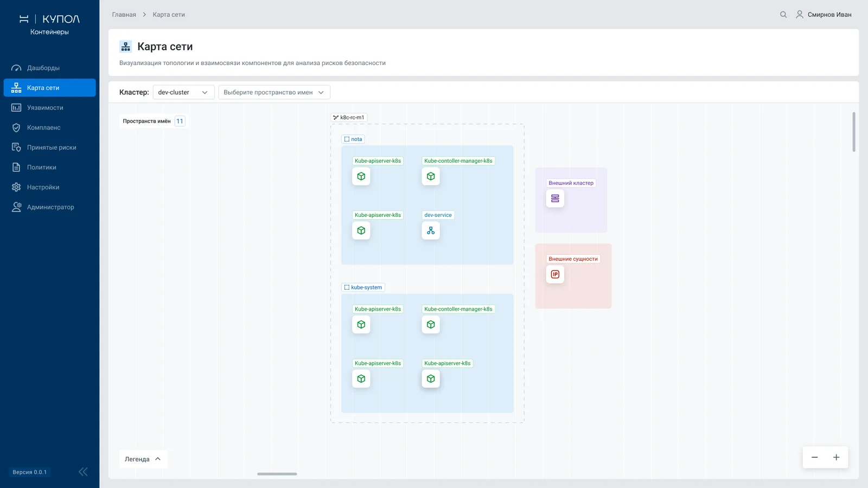This screenshot has width=868, height=488.
Task: Open Выберите пространство имен dropdown
Action: (x=274, y=92)
